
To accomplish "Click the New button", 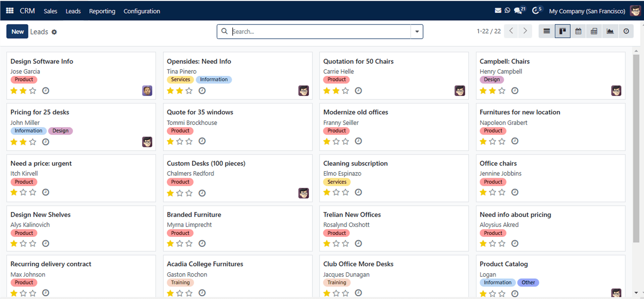I will pyautogui.click(x=17, y=32).
